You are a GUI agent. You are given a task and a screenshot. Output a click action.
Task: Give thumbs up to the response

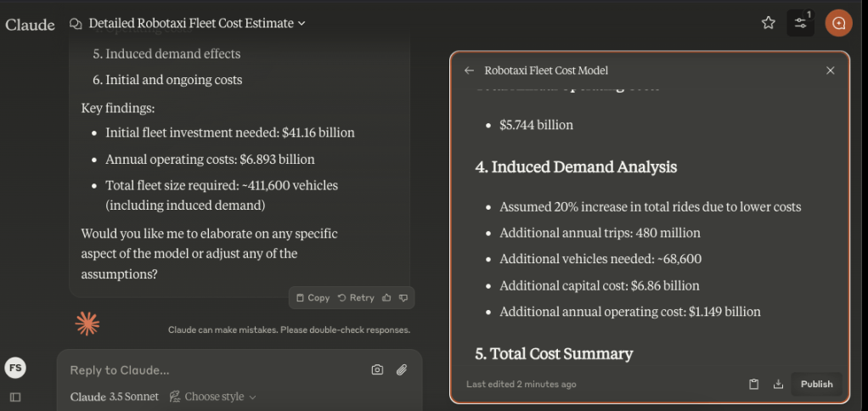pos(387,297)
